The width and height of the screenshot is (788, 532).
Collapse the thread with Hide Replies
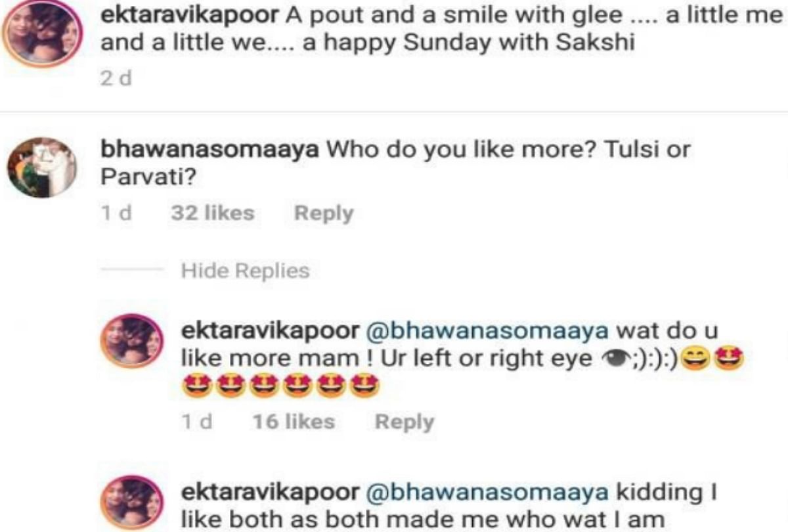point(245,271)
